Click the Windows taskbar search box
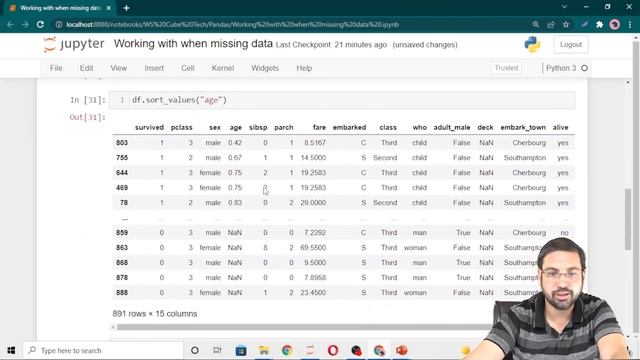This screenshot has width=640, height=360. [x=103, y=350]
